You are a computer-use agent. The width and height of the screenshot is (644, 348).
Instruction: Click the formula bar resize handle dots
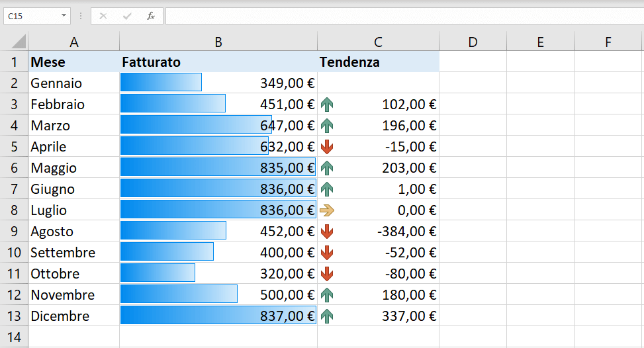81,16
